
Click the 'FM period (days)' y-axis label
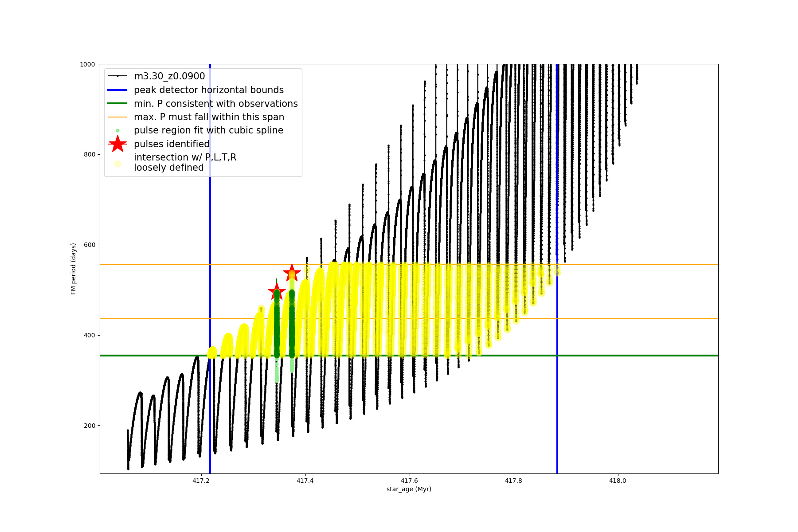[74, 269]
